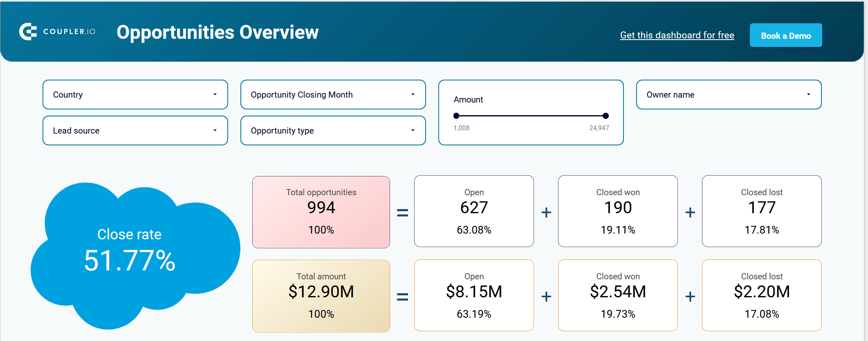Expand the Lead source dropdown
This screenshot has height=341, width=868.
pyautogui.click(x=135, y=131)
